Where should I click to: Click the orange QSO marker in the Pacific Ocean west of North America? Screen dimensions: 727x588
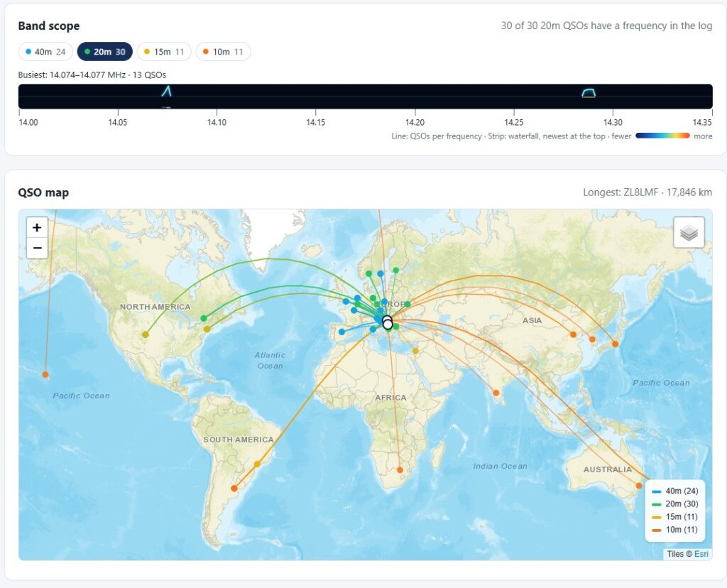(45, 375)
